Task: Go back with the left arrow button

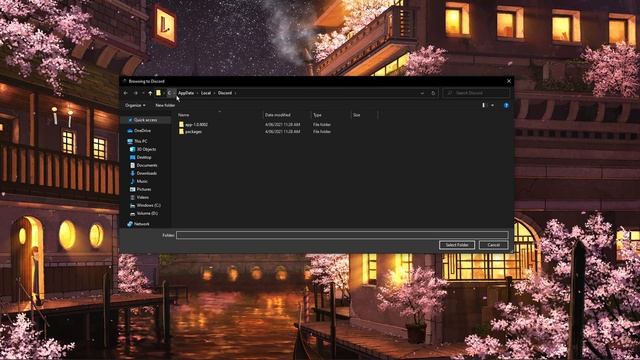Action: [126, 93]
